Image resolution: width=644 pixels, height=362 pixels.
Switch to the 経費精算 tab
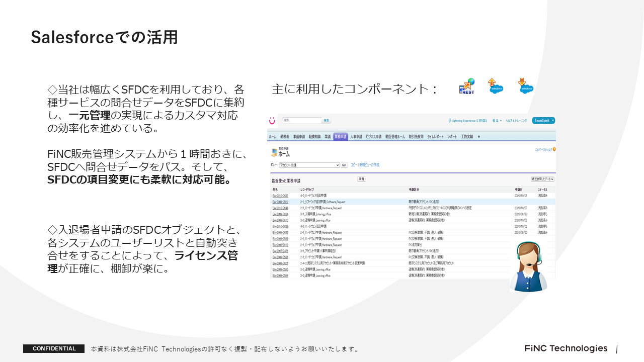coord(314,136)
